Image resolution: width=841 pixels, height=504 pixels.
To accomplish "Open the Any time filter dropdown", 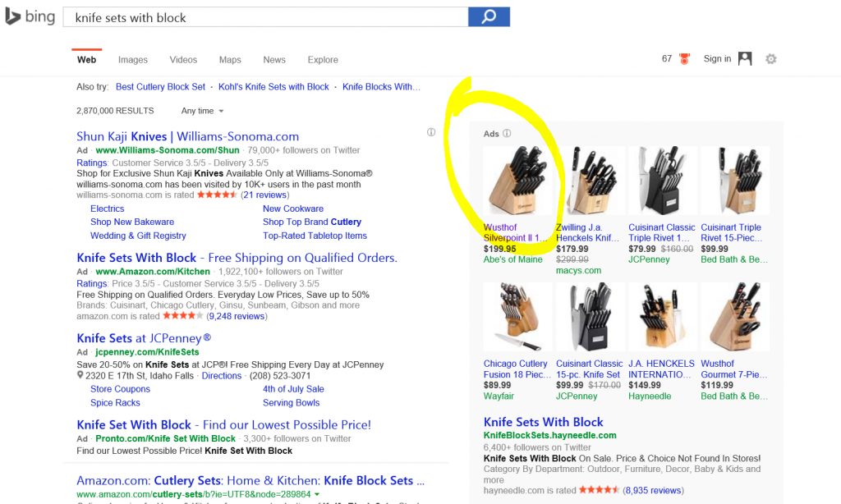I will click(x=202, y=111).
